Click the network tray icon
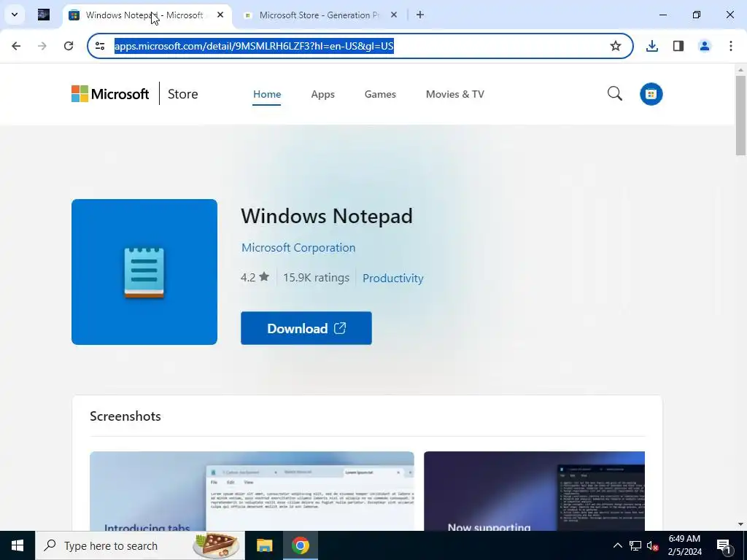This screenshot has height=560, width=747. 635,545
